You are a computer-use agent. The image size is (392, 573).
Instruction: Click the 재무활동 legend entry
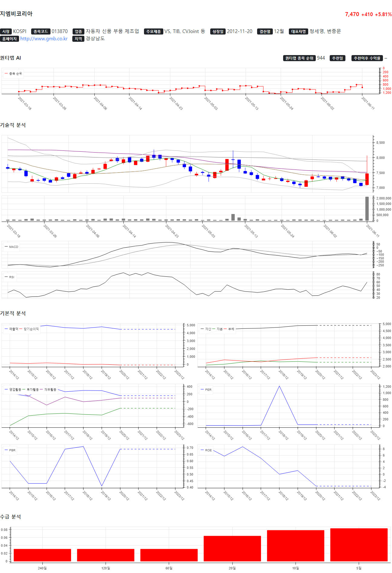(48, 390)
